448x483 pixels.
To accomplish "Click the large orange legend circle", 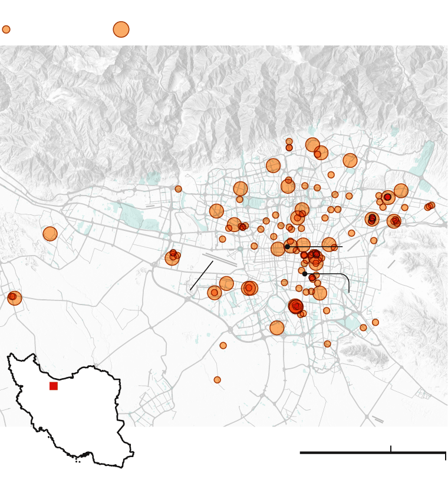I will coord(121,29).
